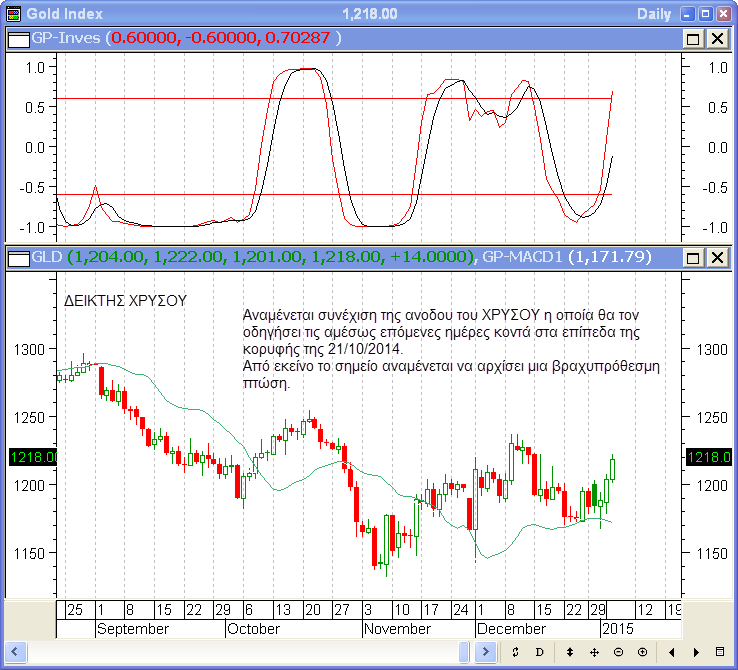This screenshot has height=670, width=738.
Task: Open the page/list icon at toolbar end
Action: click(720, 652)
